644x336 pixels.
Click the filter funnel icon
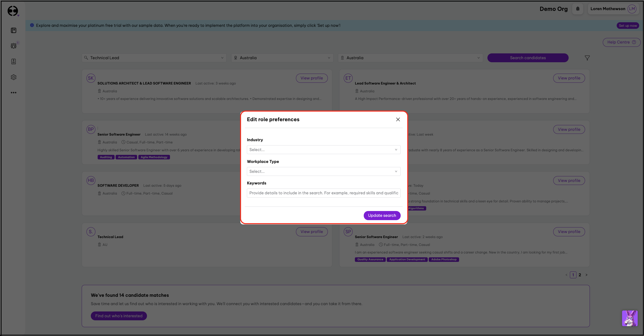pyautogui.click(x=587, y=58)
